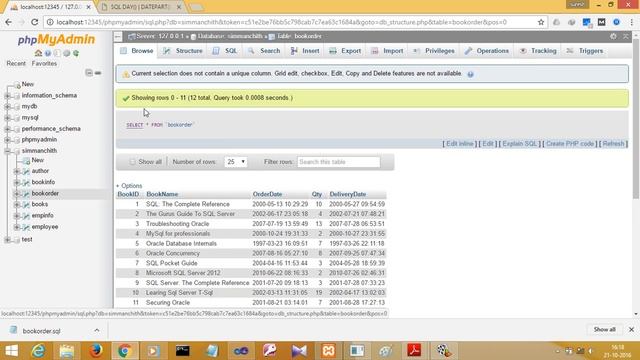Expand the Options link above table
This screenshot has height=360, width=640.
[x=129, y=186]
